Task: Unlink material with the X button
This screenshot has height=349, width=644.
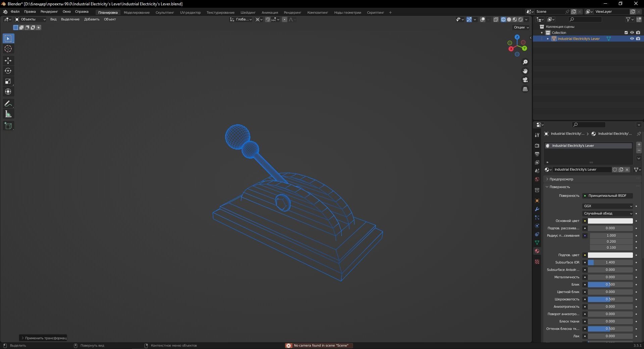Action: 627,170
